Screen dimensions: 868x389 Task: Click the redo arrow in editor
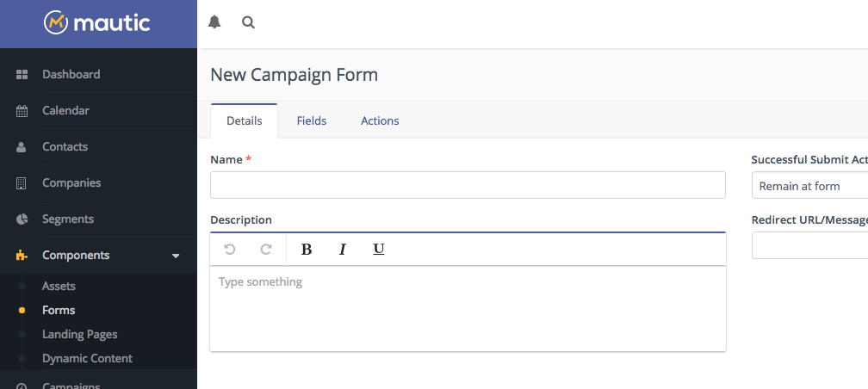(x=266, y=250)
